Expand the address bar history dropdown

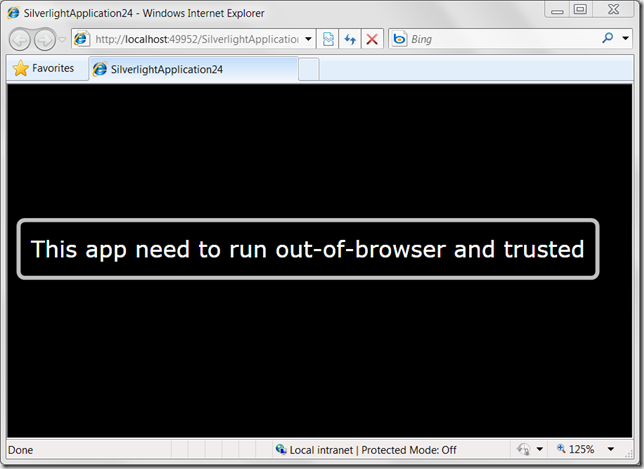[x=308, y=39]
